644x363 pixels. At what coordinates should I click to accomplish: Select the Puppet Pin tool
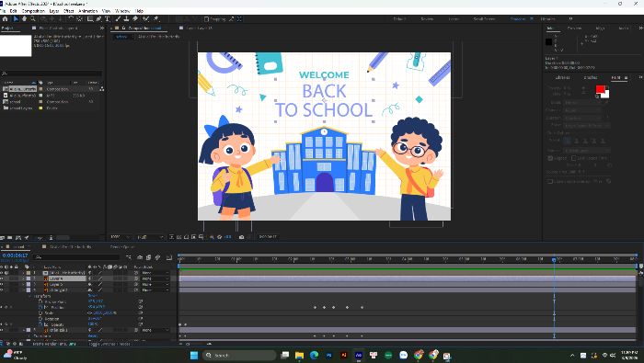click(156, 19)
